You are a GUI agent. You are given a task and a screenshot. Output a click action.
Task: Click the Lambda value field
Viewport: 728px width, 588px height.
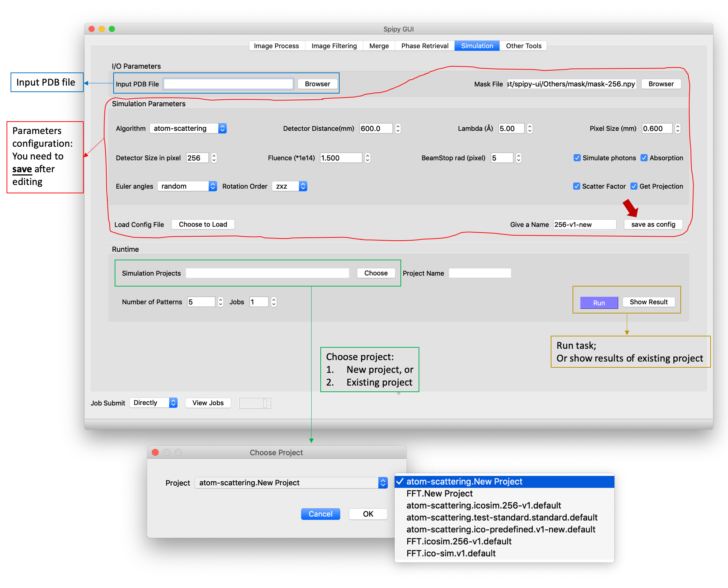coord(511,128)
